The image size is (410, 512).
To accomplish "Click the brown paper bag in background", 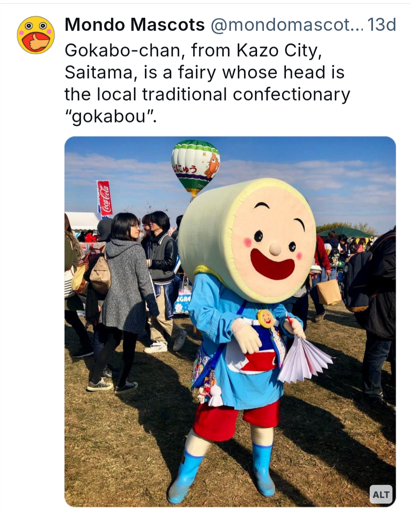I will pyautogui.click(x=329, y=292).
